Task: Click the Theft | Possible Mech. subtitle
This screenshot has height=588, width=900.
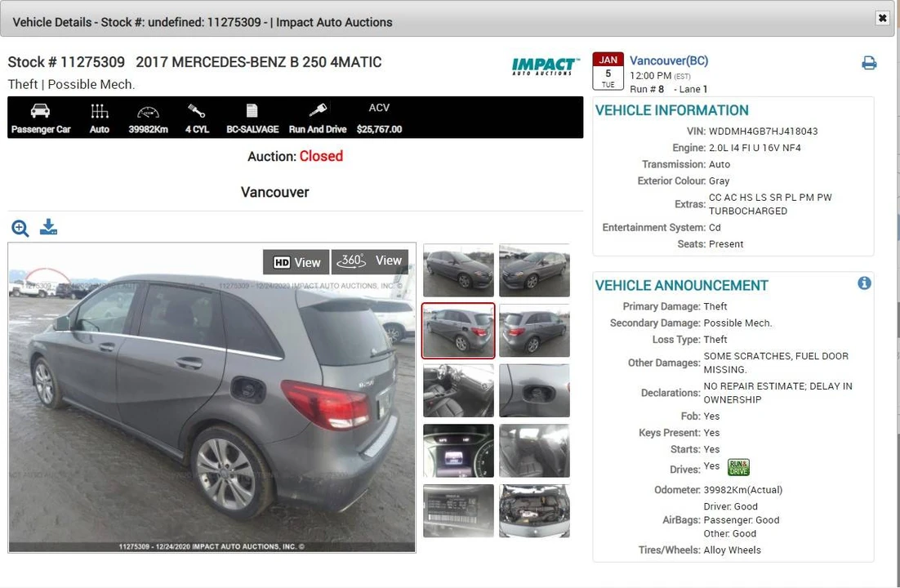Action: pos(71,84)
